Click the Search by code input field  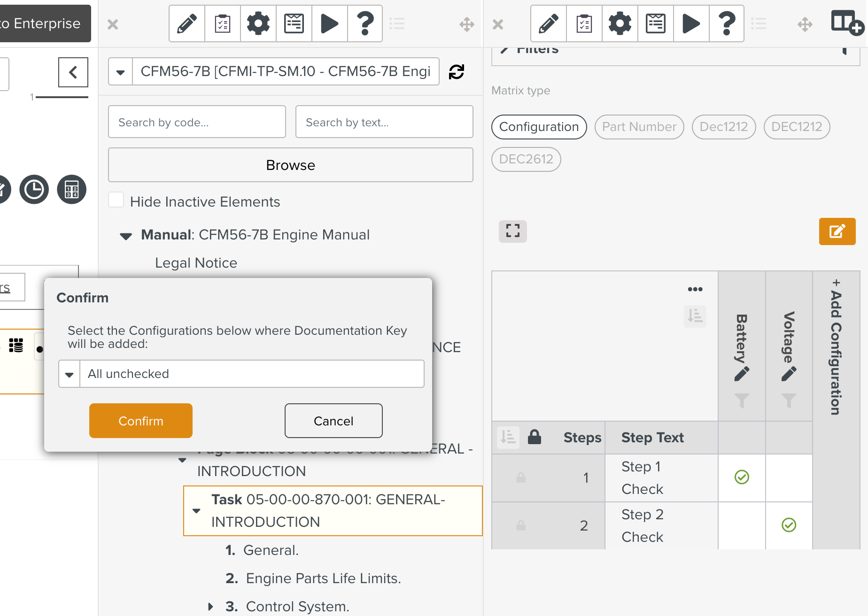[x=197, y=122]
